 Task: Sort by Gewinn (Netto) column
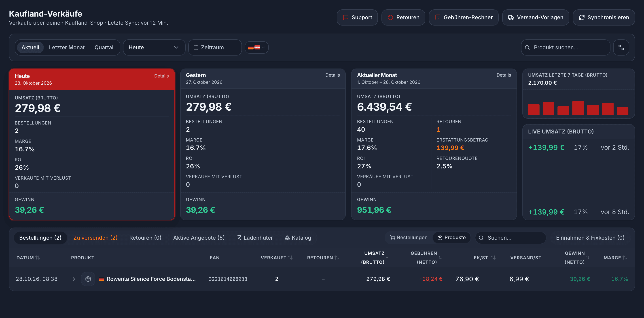click(x=577, y=258)
